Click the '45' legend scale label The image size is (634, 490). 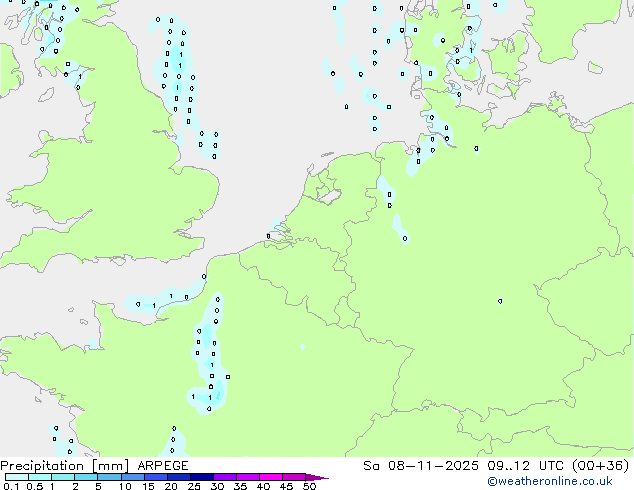click(x=286, y=486)
